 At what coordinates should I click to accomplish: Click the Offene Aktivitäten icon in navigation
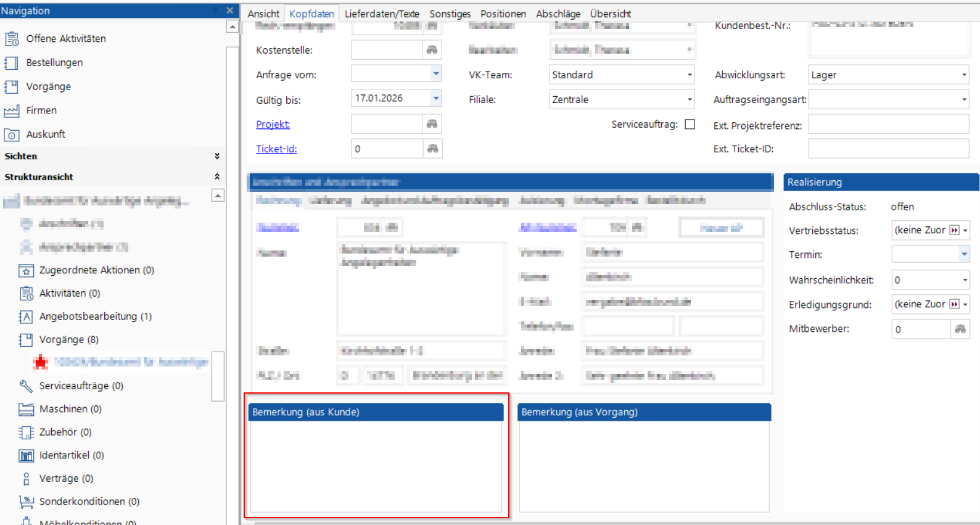pos(12,39)
